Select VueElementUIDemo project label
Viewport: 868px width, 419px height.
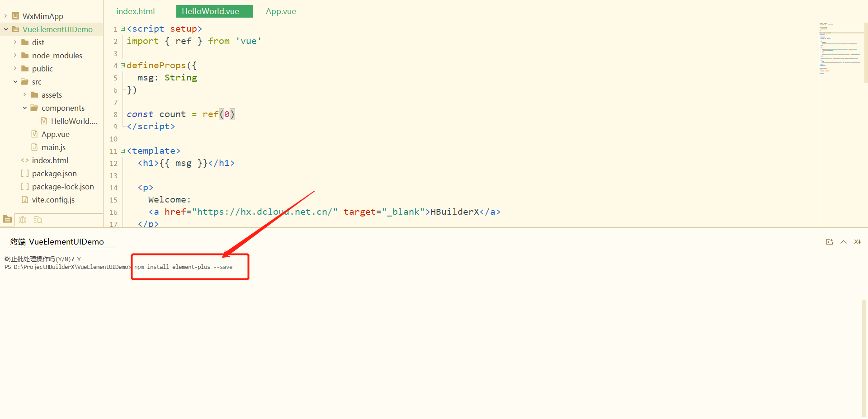[57, 29]
